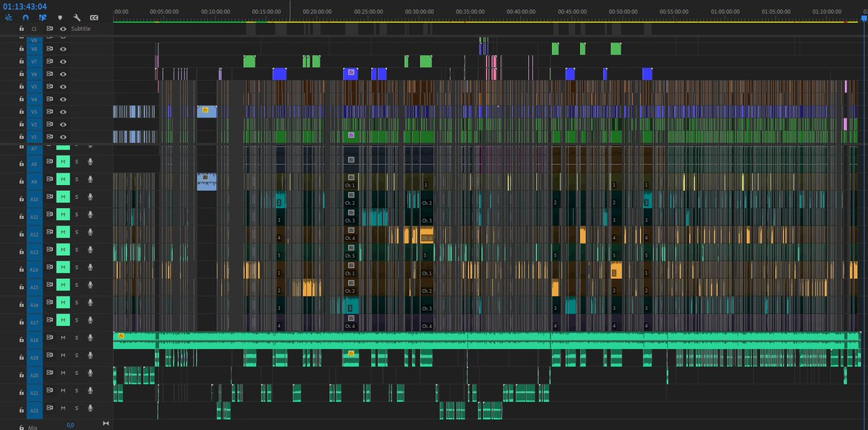Mute track A20
The height and width of the screenshot is (430, 868).
tap(63, 374)
